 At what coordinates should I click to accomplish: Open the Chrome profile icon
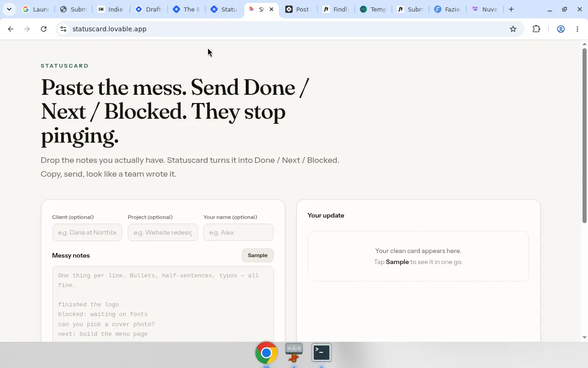561,29
